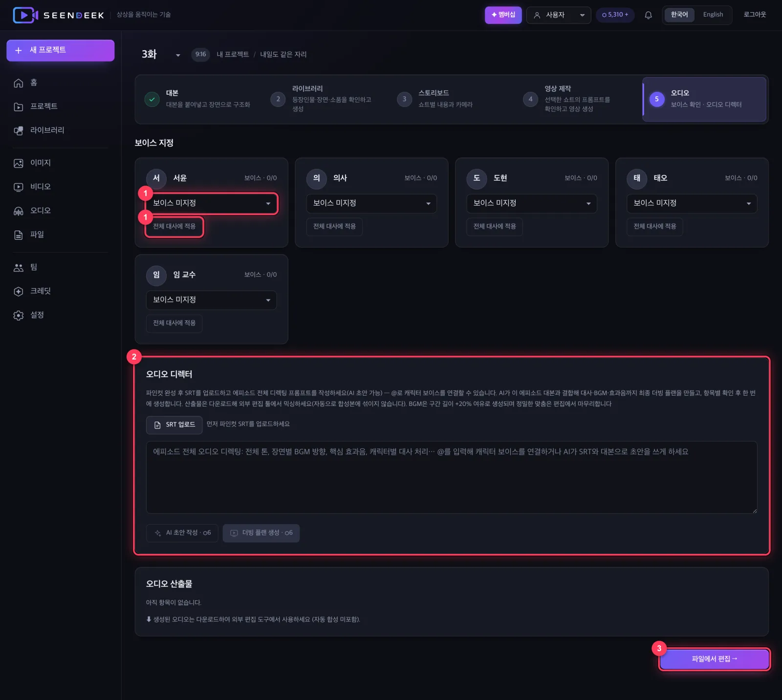Viewport: 782px width, 700px height.
Task: Click 내 프로젝트 breadcrumb
Action: point(233,55)
